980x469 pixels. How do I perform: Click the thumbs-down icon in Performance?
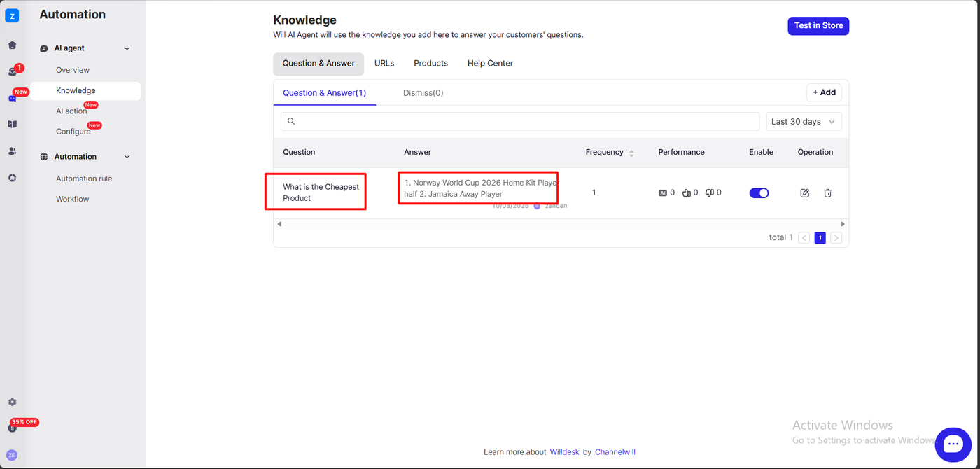click(x=710, y=193)
